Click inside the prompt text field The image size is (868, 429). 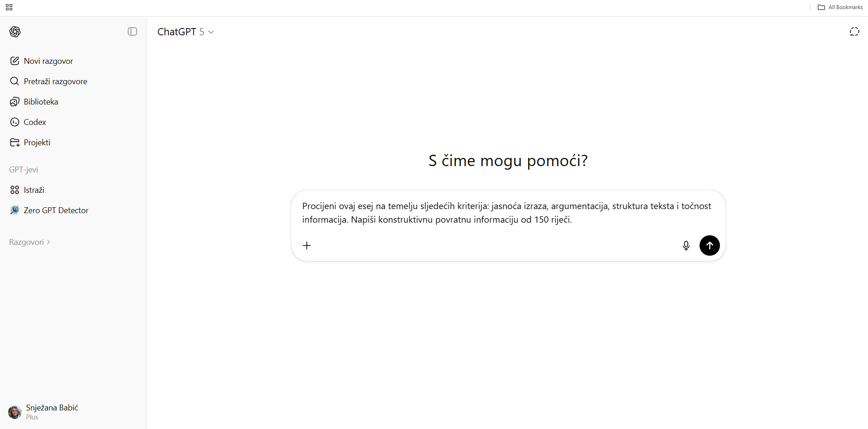point(507,213)
